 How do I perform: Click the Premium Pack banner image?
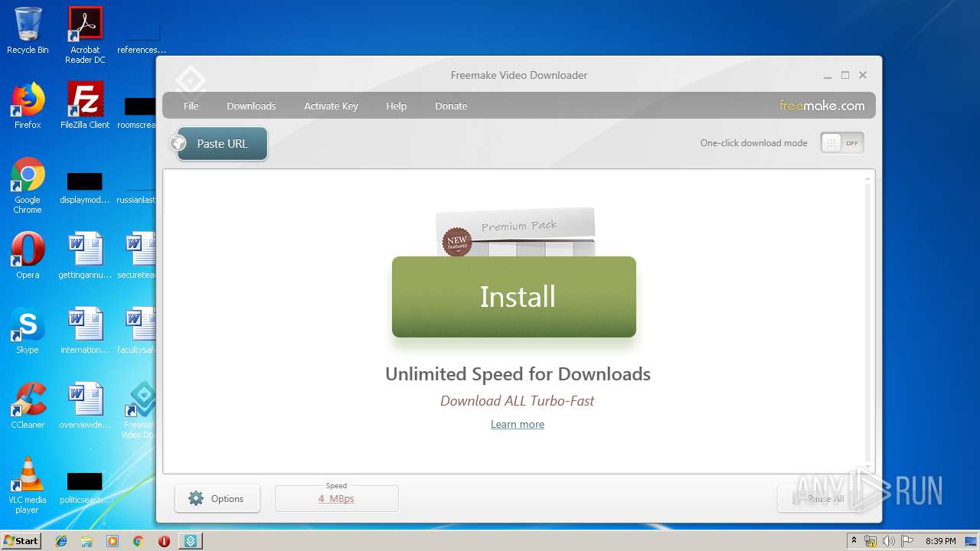point(515,232)
